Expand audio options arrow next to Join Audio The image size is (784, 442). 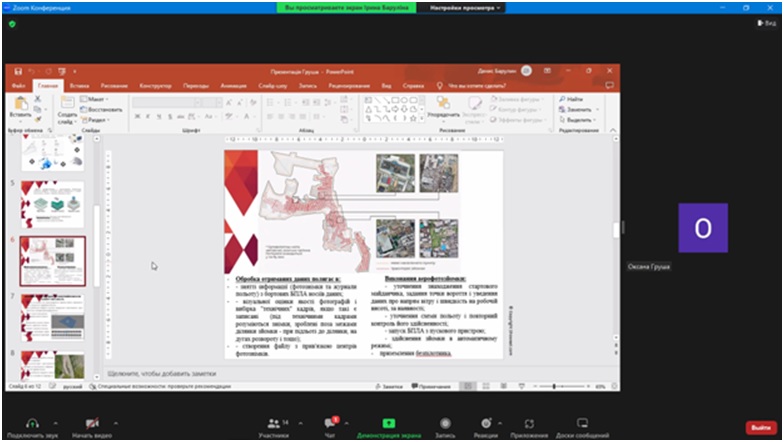[x=56, y=423]
